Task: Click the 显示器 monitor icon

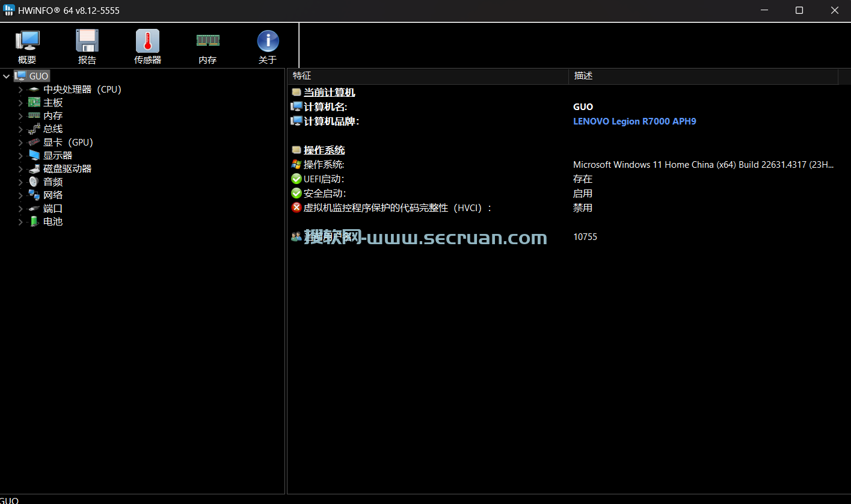Action: coord(34,156)
